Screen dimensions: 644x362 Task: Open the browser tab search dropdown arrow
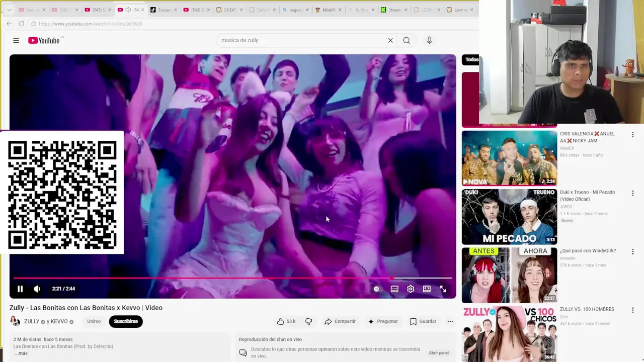(x=9, y=10)
